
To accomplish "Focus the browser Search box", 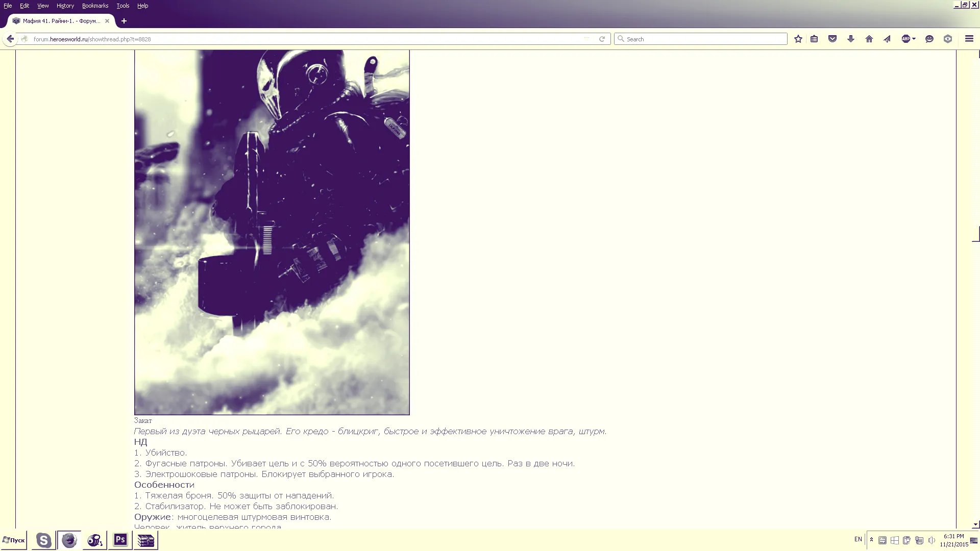I will [700, 39].
